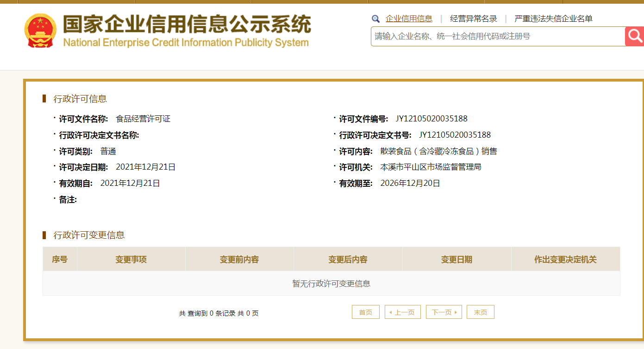The height and width of the screenshot is (349, 644).
Task: Focus the enterprise name search field
Action: tap(498, 36)
